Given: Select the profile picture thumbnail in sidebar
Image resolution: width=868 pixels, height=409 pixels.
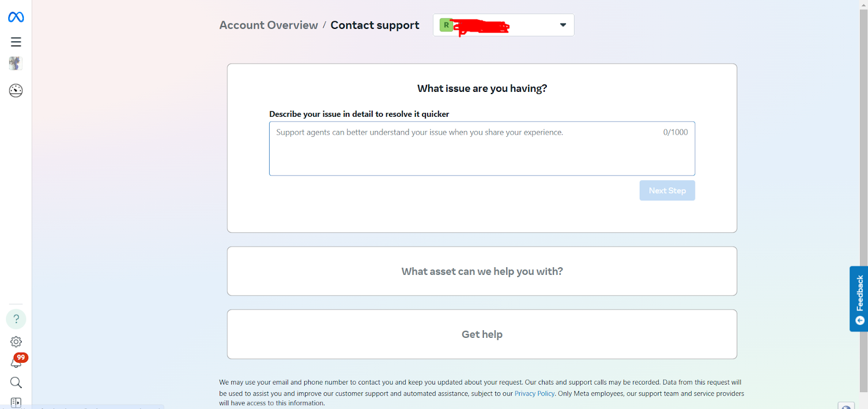Looking at the screenshot, I should pos(15,64).
